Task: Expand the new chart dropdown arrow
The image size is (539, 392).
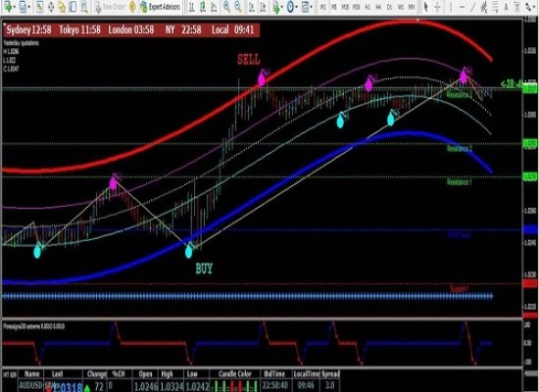Action: click(x=14, y=7)
